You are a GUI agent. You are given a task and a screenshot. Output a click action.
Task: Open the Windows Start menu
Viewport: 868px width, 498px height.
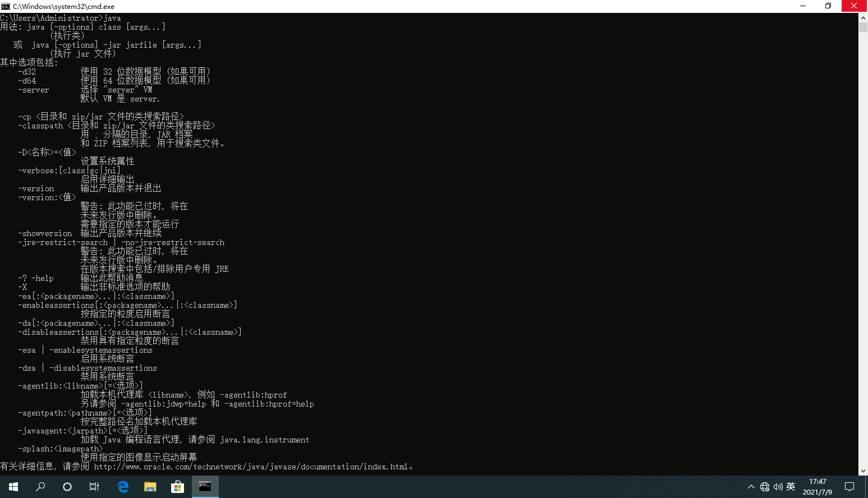[x=13, y=487]
